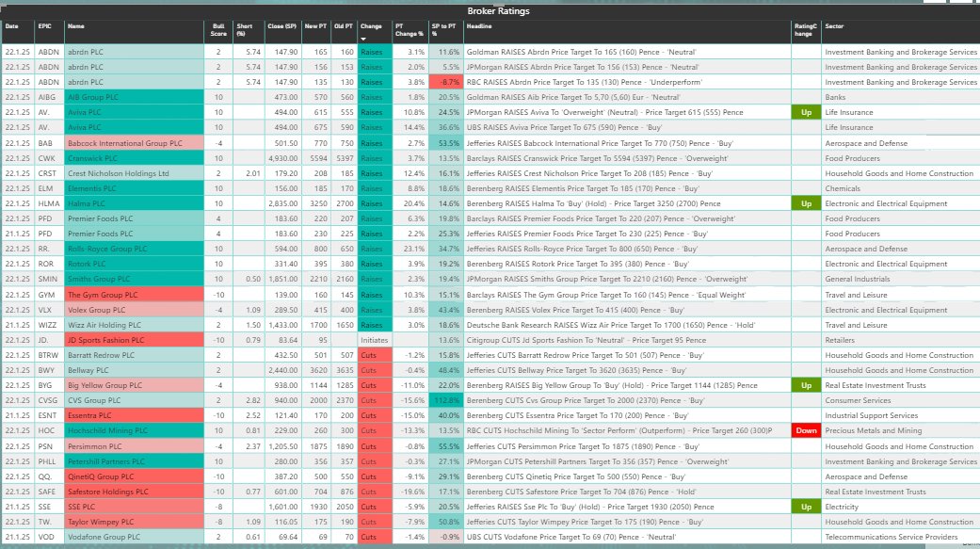
Task: Click the -8.7% SP to PT value
Action: (x=445, y=82)
